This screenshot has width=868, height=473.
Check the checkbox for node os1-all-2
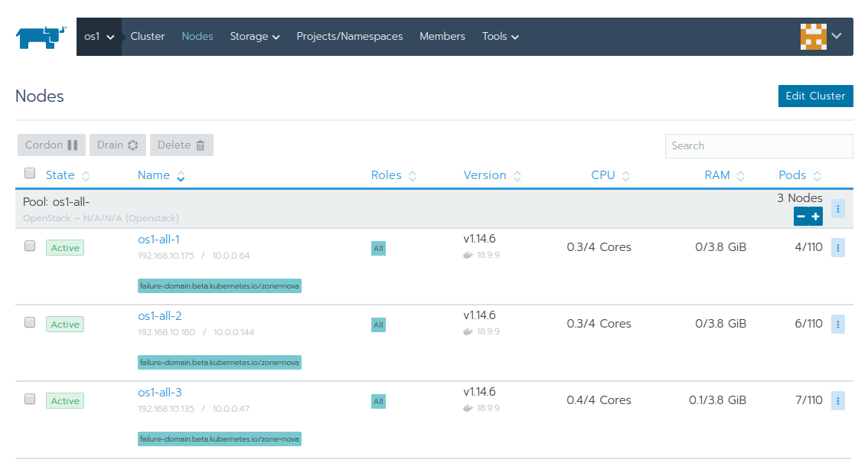(30, 322)
